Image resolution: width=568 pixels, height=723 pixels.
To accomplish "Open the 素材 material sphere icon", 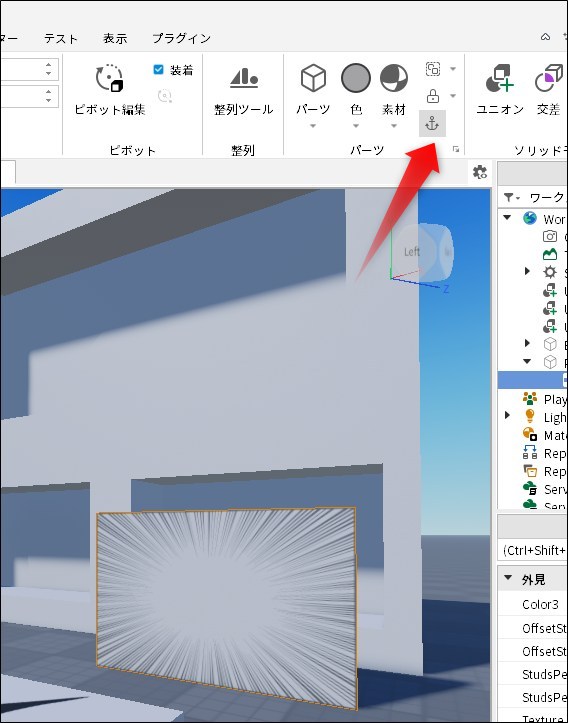I will (x=394, y=77).
